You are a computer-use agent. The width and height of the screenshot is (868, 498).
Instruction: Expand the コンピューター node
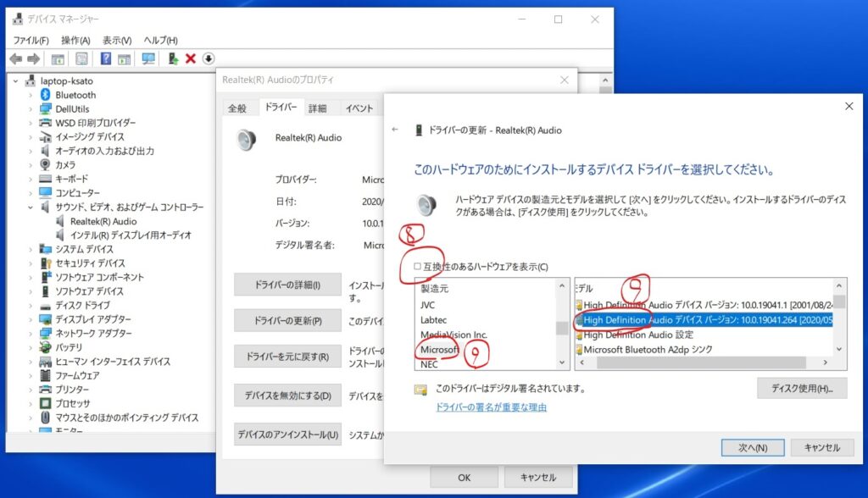[31, 193]
